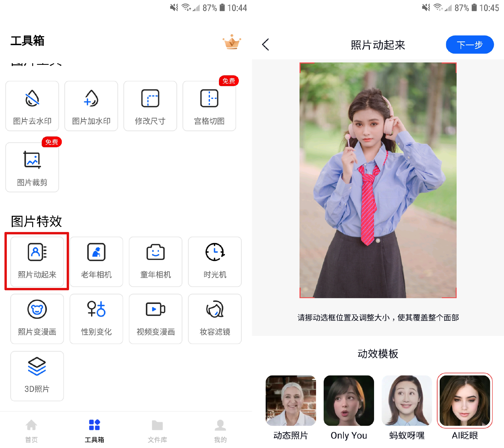
Task: Tap the 免费 badge on 宫格切图
Action: [x=229, y=81]
